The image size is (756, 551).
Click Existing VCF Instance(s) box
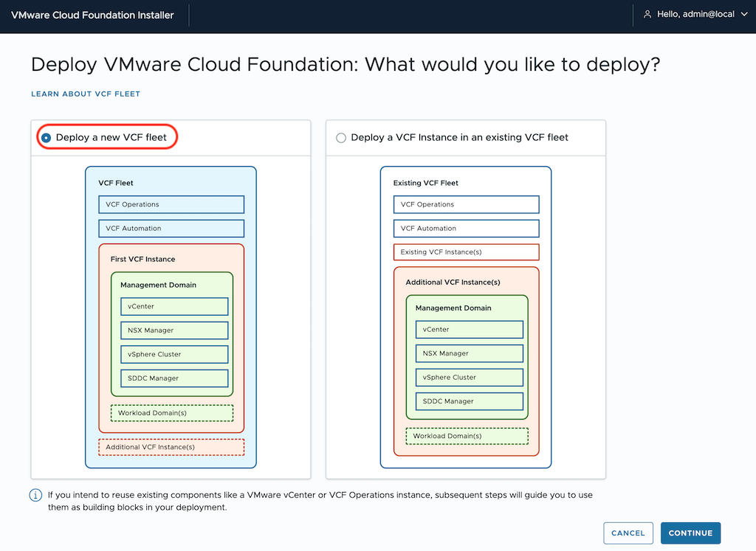tap(467, 252)
